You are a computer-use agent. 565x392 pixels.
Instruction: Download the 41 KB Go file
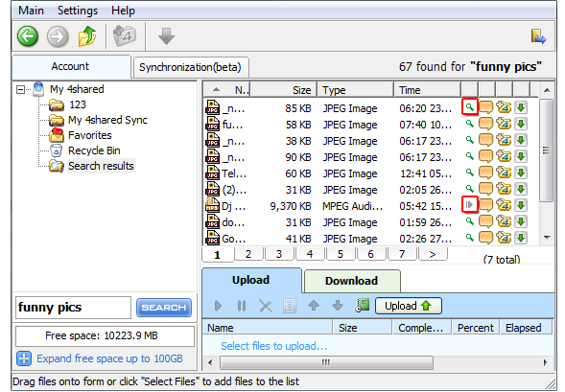(521, 238)
